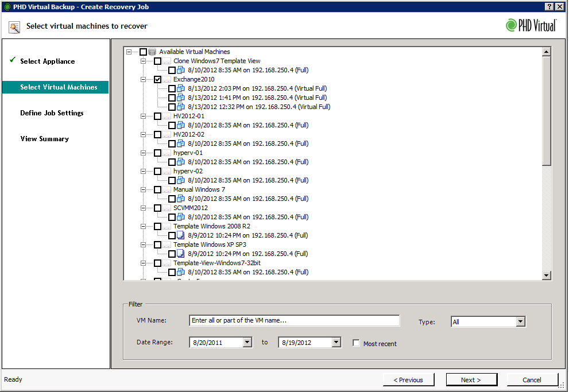
Task: Cancel the recovery job wizard
Action: [x=532, y=380]
